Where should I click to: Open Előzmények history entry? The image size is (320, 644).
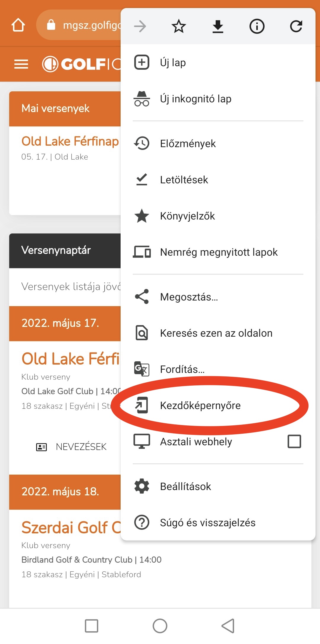coord(218,143)
